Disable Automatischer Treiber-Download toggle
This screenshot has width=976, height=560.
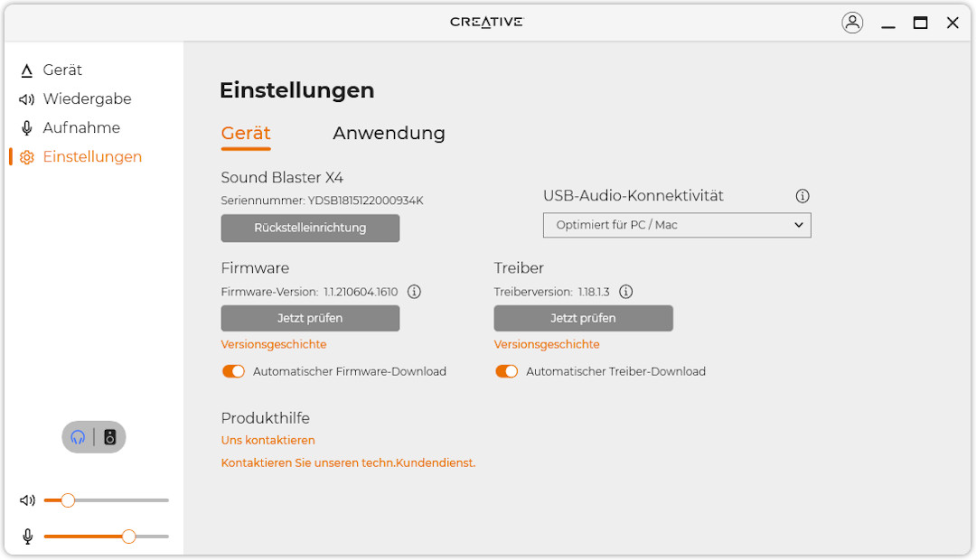506,371
